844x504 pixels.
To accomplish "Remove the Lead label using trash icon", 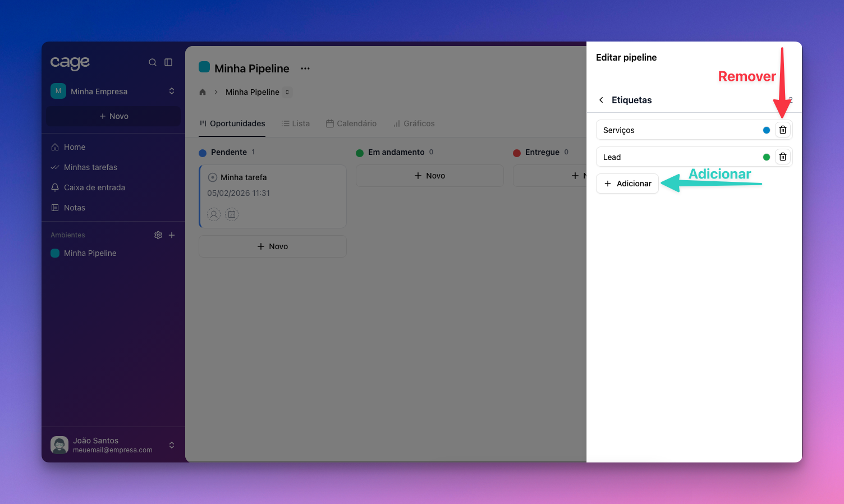I will pyautogui.click(x=782, y=157).
